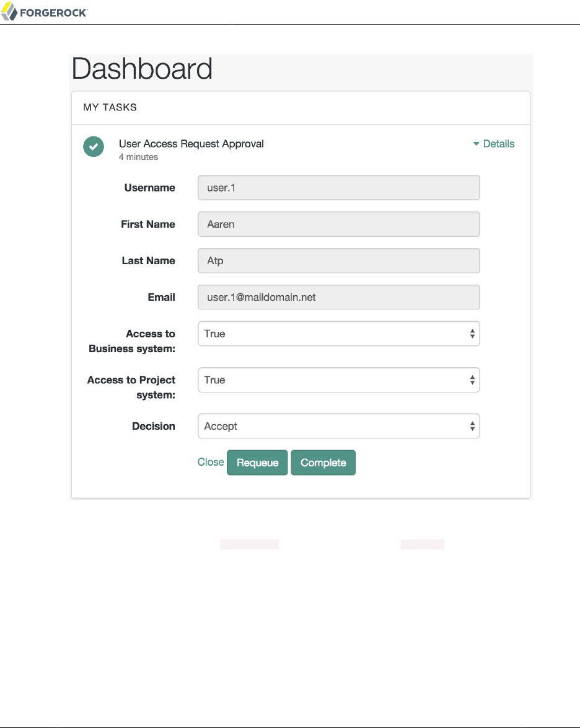
Task: Click the 4 minutes timestamp
Action: (x=138, y=157)
